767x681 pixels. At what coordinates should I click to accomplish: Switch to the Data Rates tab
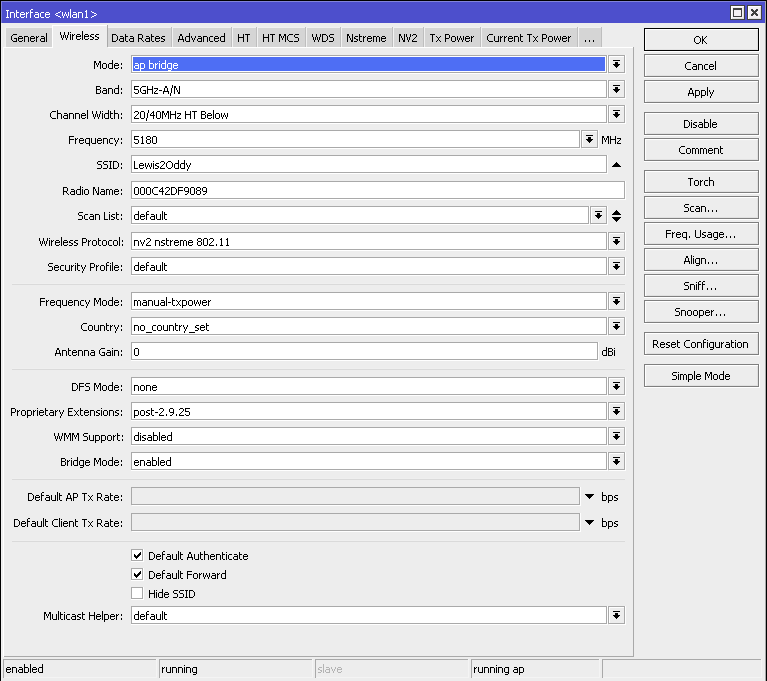coord(138,38)
